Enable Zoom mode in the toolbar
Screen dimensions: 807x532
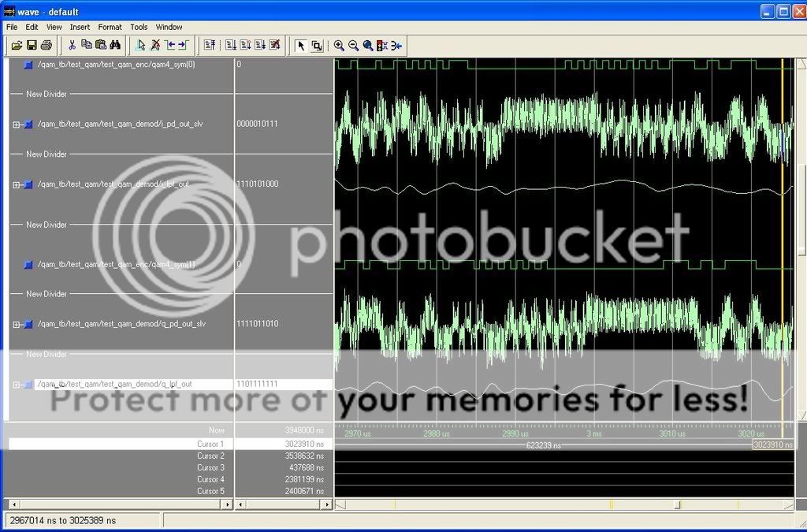coord(318,45)
